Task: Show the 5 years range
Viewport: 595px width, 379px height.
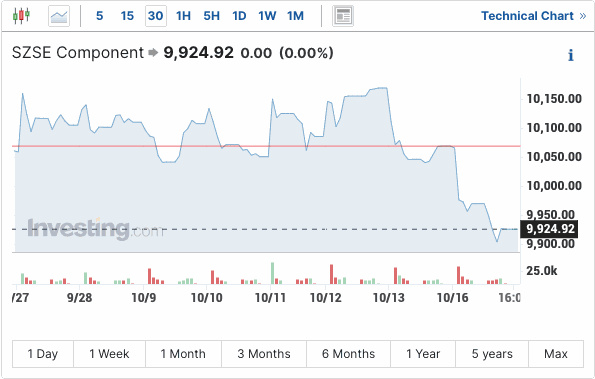Action: pyautogui.click(x=492, y=354)
